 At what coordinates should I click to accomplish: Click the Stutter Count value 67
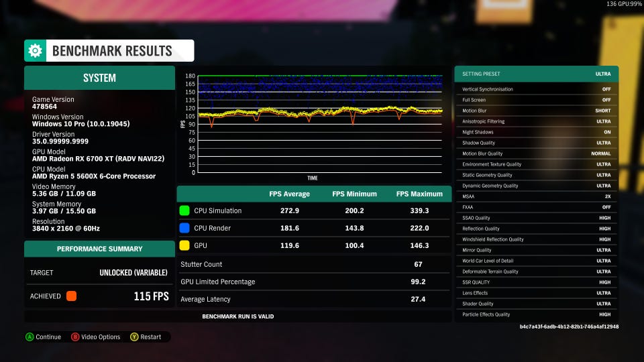418,264
